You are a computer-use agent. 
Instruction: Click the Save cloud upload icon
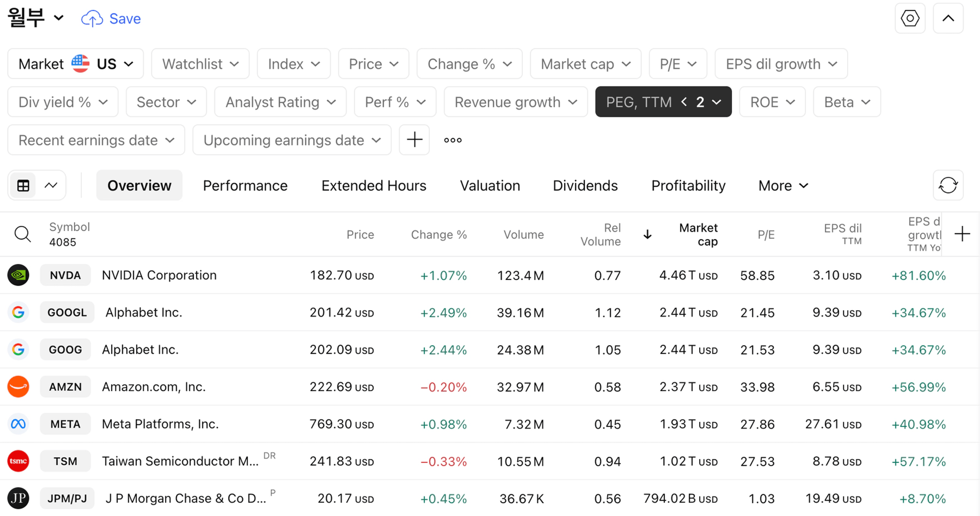(x=92, y=19)
